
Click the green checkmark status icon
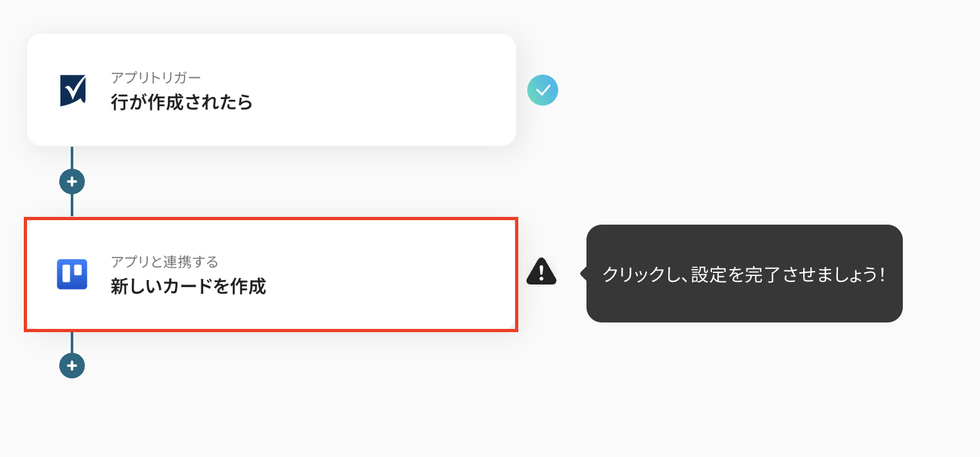(542, 91)
